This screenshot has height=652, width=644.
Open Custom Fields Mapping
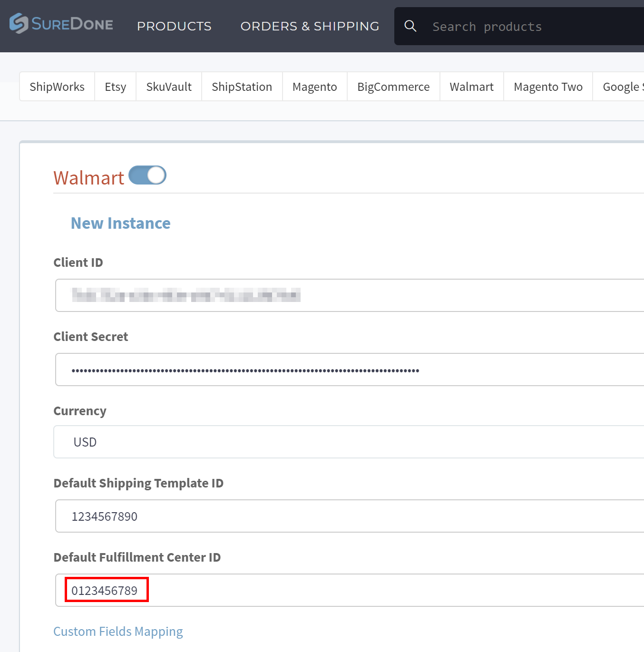tap(118, 631)
